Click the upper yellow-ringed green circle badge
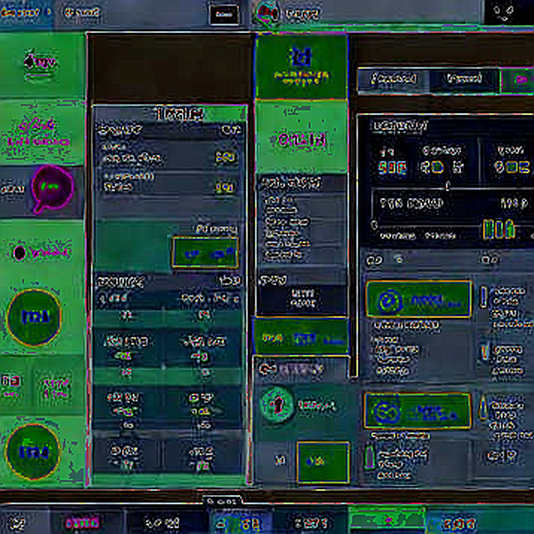Image resolution: width=534 pixels, height=534 pixels. [34, 317]
